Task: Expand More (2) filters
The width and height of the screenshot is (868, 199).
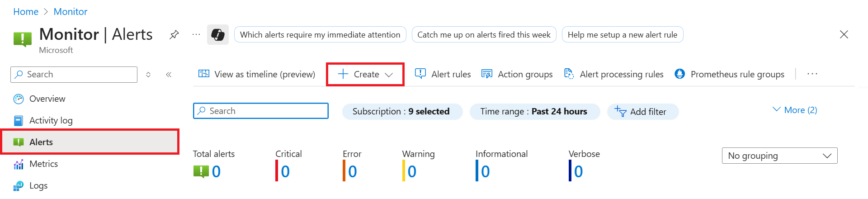Action: click(x=795, y=110)
